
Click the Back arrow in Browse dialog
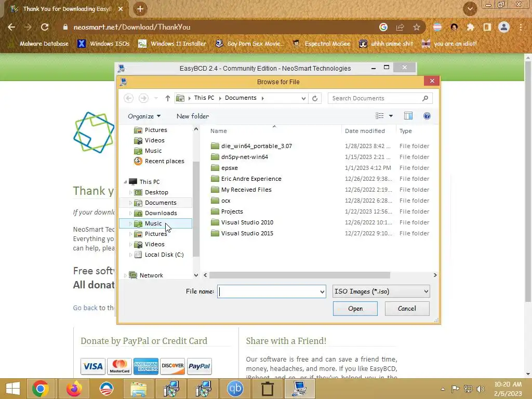129,98
